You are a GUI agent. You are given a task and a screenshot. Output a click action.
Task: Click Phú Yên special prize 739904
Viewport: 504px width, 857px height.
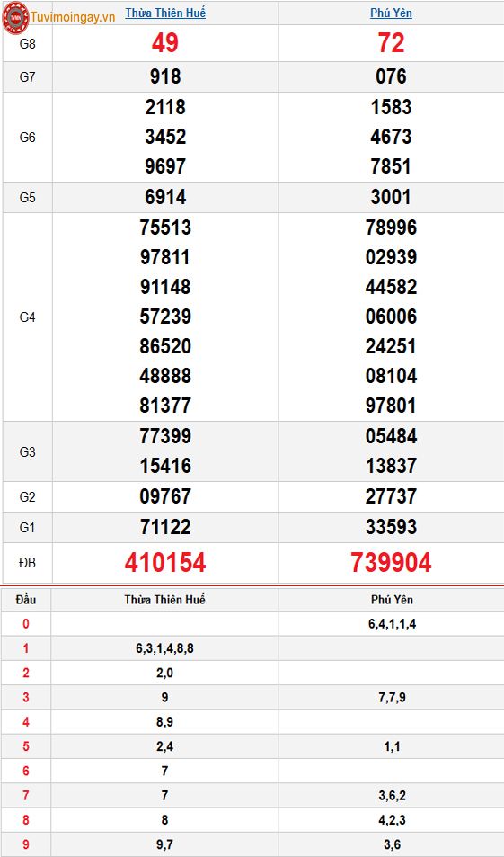coord(391,562)
